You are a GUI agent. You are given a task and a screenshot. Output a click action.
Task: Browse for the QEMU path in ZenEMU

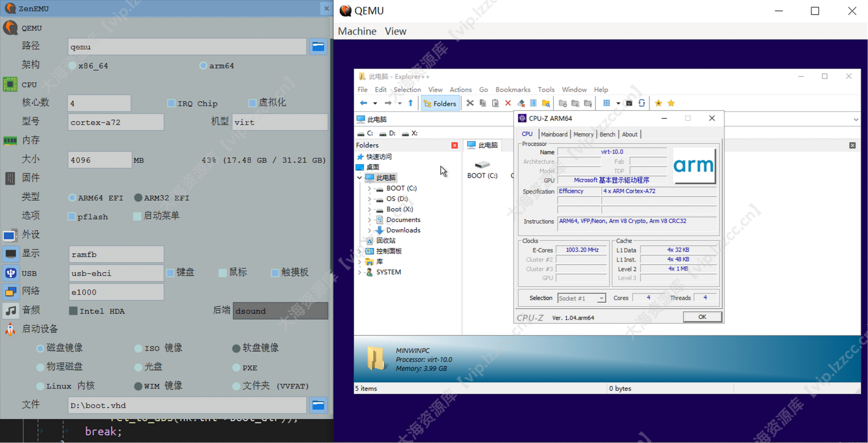click(x=318, y=47)
